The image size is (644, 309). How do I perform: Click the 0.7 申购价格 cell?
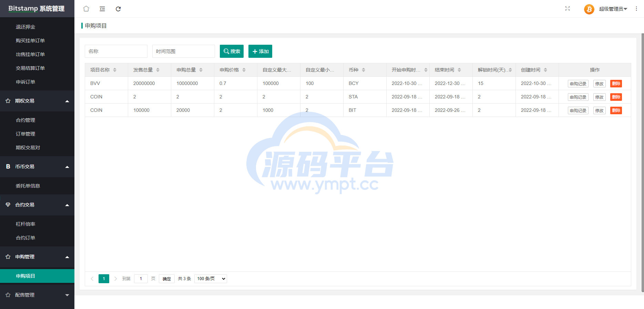tap(236, 83)
